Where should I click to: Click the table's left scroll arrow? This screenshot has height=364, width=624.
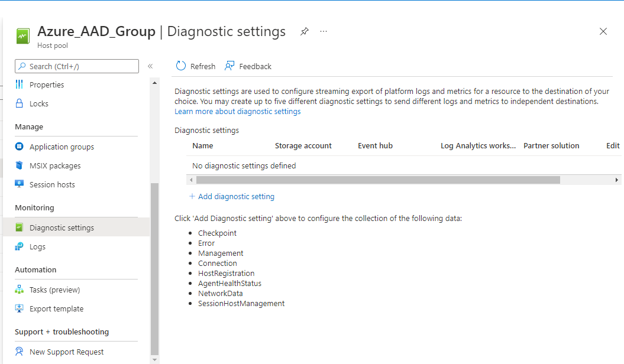[191, 180]
